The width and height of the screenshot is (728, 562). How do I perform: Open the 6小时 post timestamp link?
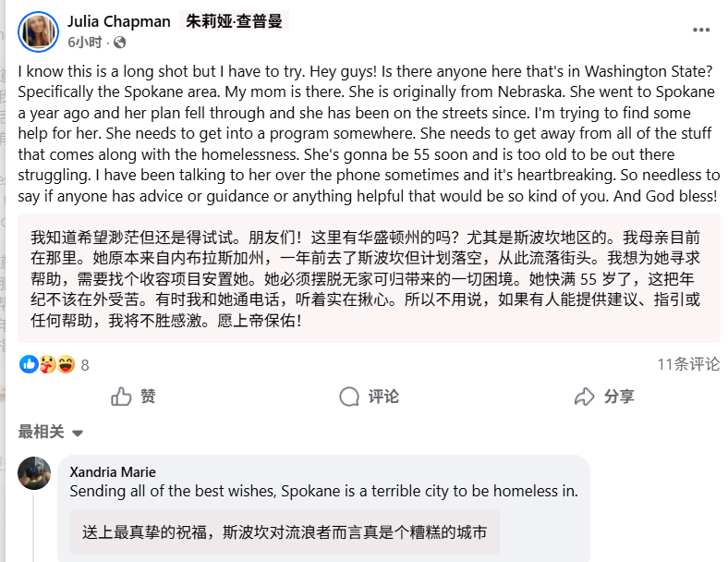(85, 43)
